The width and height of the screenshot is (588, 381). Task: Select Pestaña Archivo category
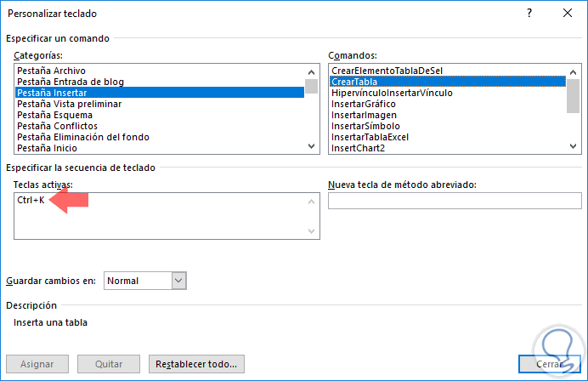pyautogui.click(x=52, y=71)
